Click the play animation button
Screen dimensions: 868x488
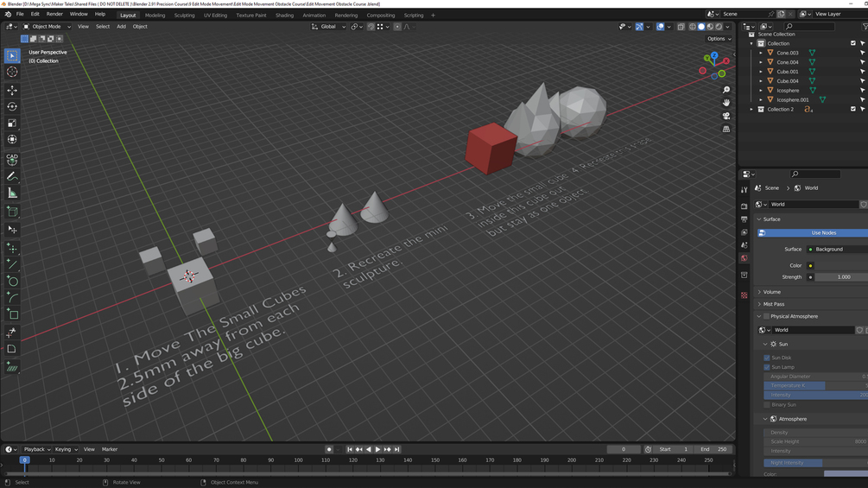(x=377, y=450)
